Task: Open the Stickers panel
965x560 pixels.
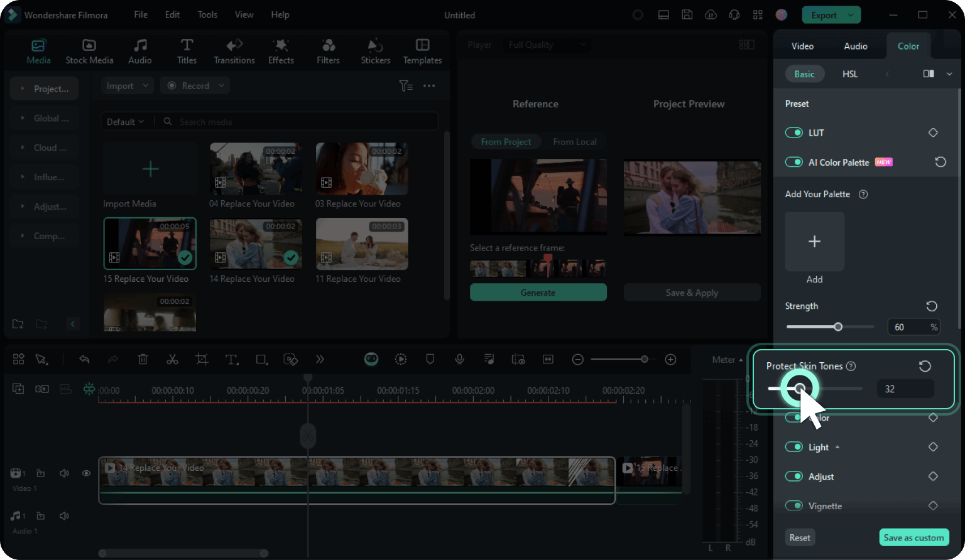Action: coord(376,51)
